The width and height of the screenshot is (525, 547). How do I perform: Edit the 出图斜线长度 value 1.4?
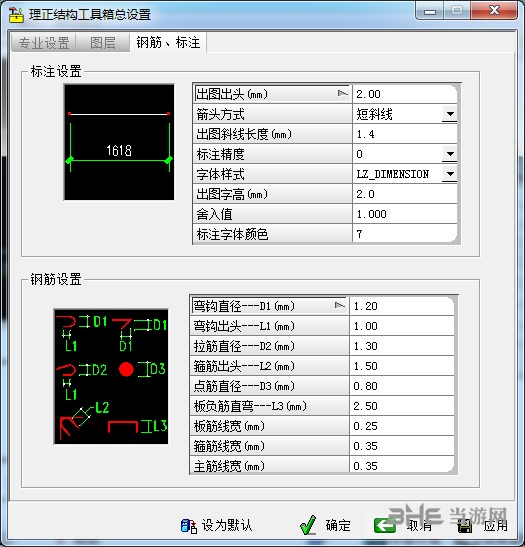click(405, 134)
